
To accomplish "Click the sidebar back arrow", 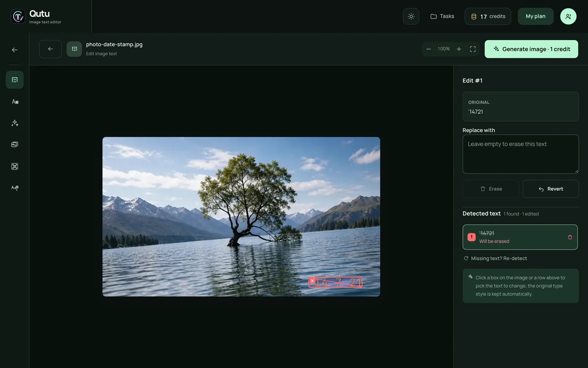I will pyautogui.click(x=15, y=50).
